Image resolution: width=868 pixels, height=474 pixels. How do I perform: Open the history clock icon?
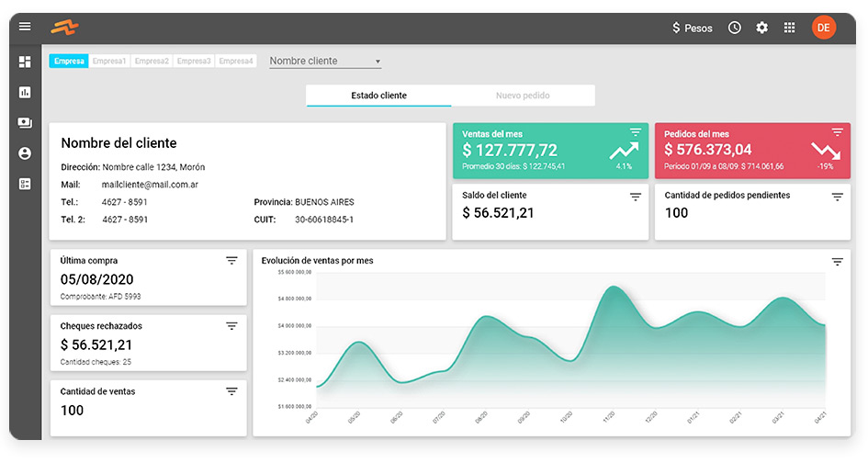pos(734,28)
